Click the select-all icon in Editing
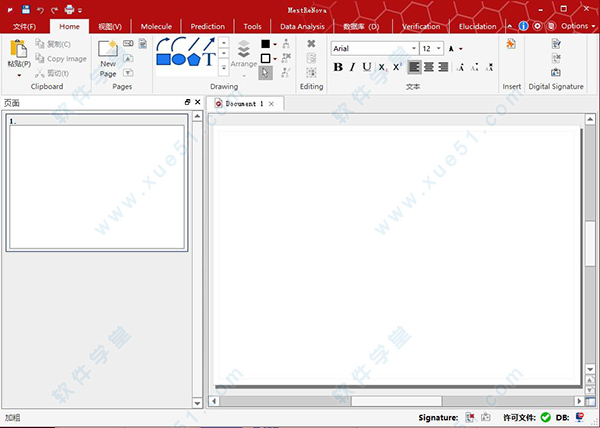The width and height of the screenshot is (600, 428). coord(311,72)
